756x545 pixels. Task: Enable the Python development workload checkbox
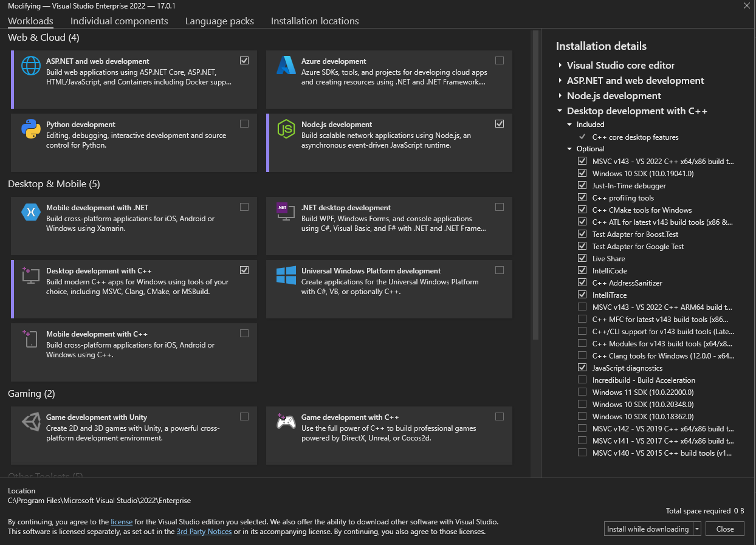point(244,124)
